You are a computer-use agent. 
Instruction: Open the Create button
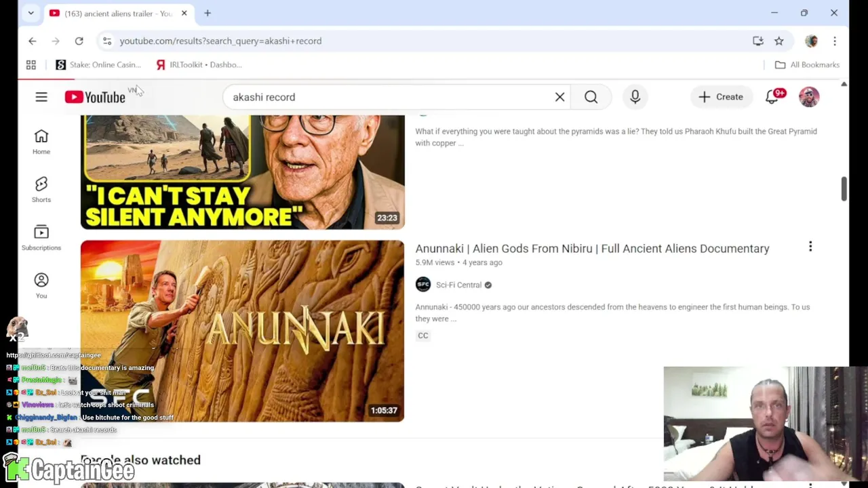point(721,97)
